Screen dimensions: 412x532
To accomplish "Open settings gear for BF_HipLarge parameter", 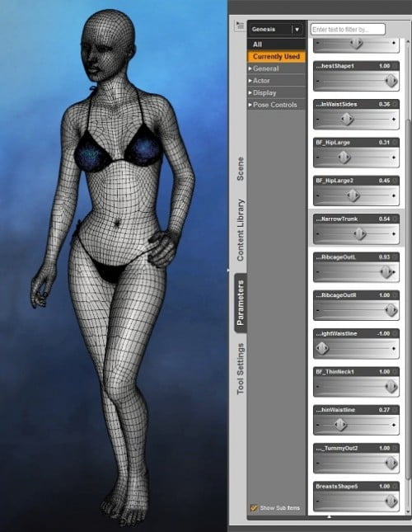I will coord(395,143).
